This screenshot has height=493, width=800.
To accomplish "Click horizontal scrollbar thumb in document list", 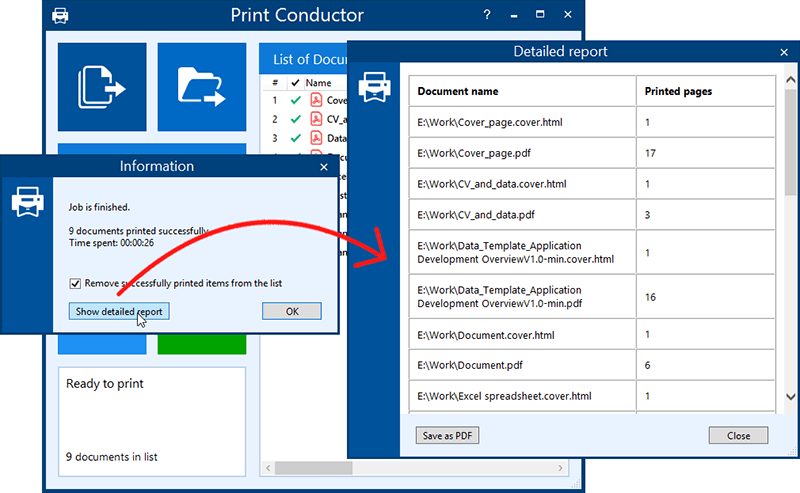I will (313, 467).
